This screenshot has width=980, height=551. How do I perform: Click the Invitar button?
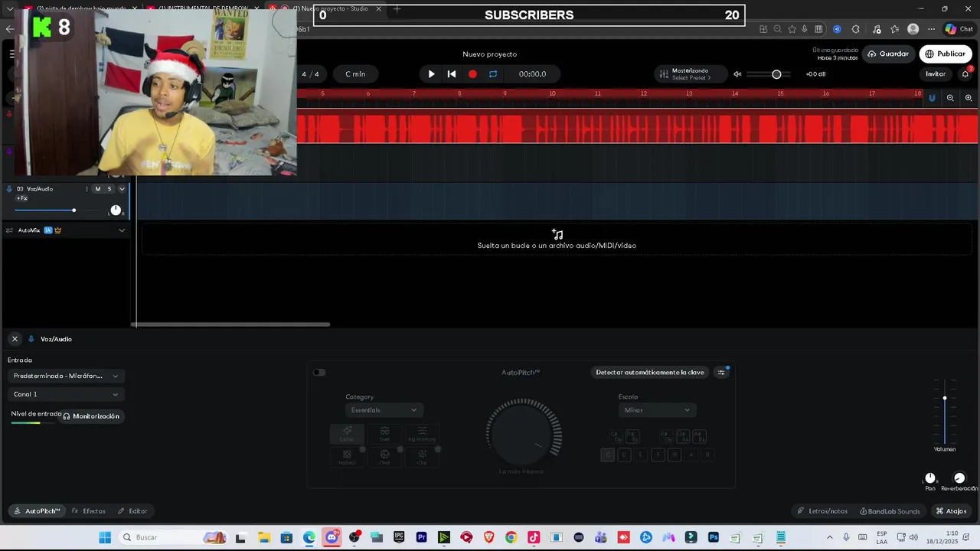click(x=936, y=74)
